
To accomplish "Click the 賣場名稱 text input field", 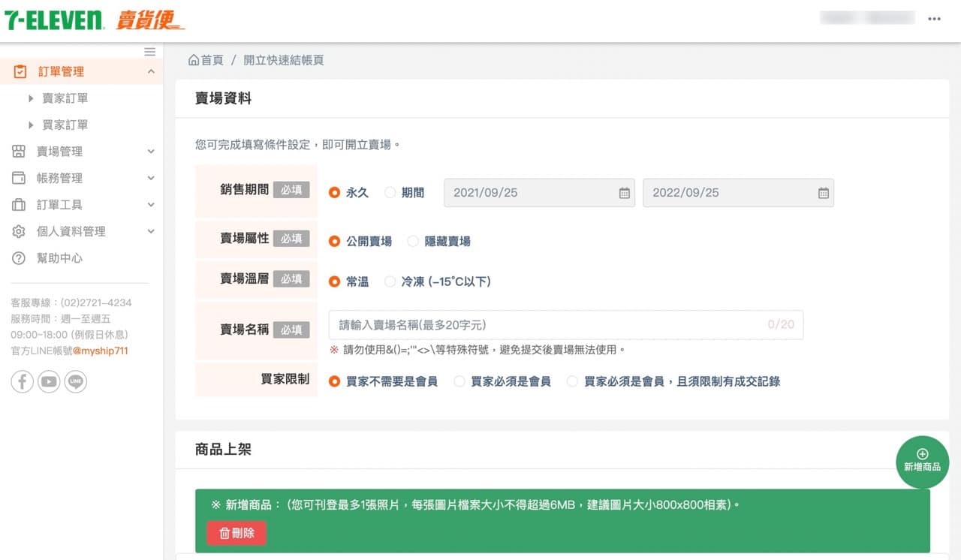I will (x=566, y=325).
